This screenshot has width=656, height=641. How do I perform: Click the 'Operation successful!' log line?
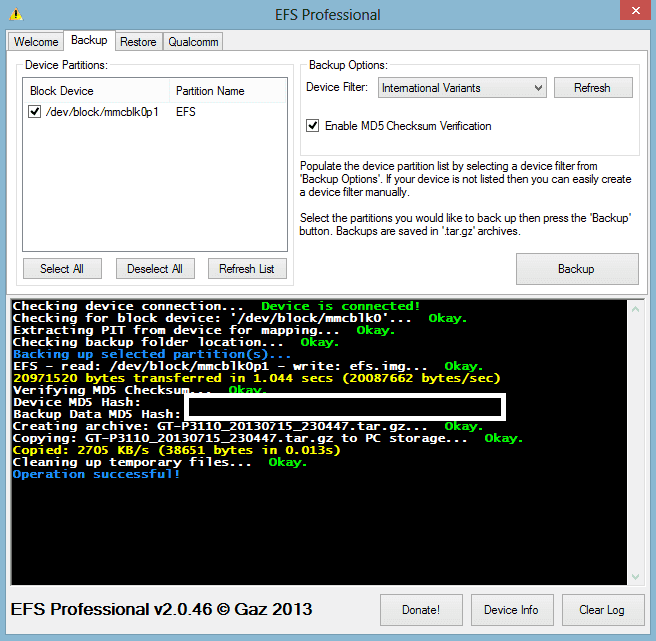pos(96,474)
